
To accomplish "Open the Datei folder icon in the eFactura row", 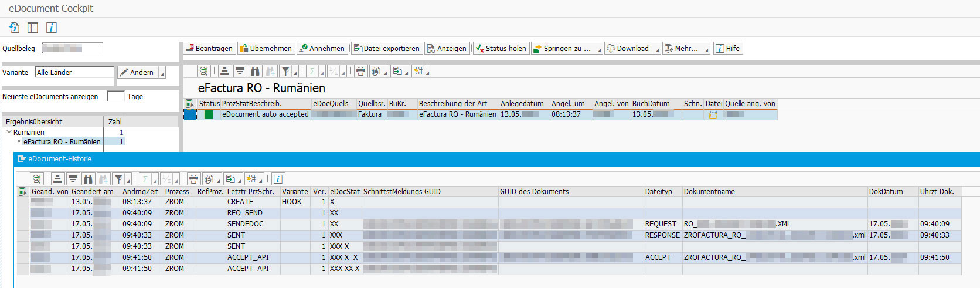I will [x=713, y=115].
